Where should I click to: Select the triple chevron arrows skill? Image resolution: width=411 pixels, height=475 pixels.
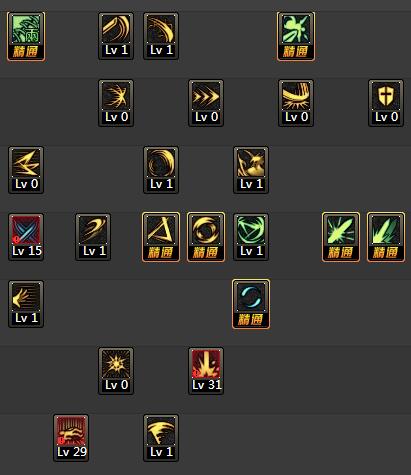pyautogui.click(x=206, y=103)
